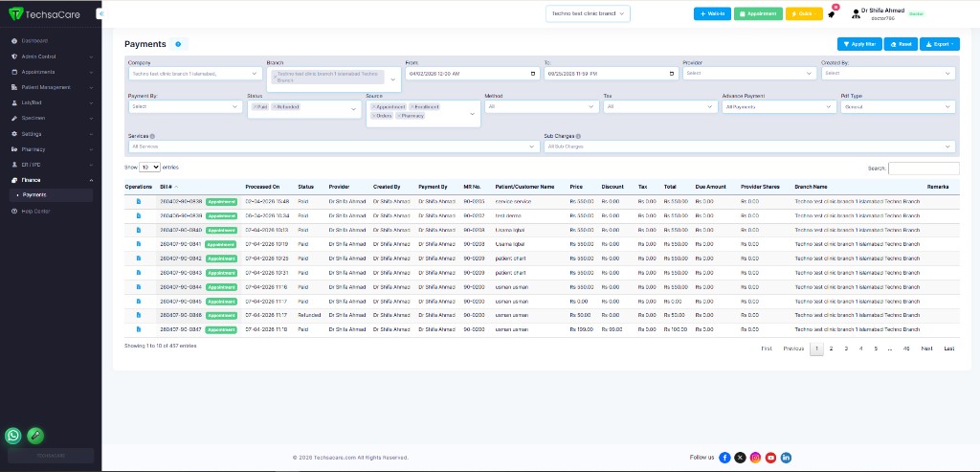The height and width of the screenshot is (472, 980).
Task: Open the From date calendar picker icon
Action: (x=533, y=73)
